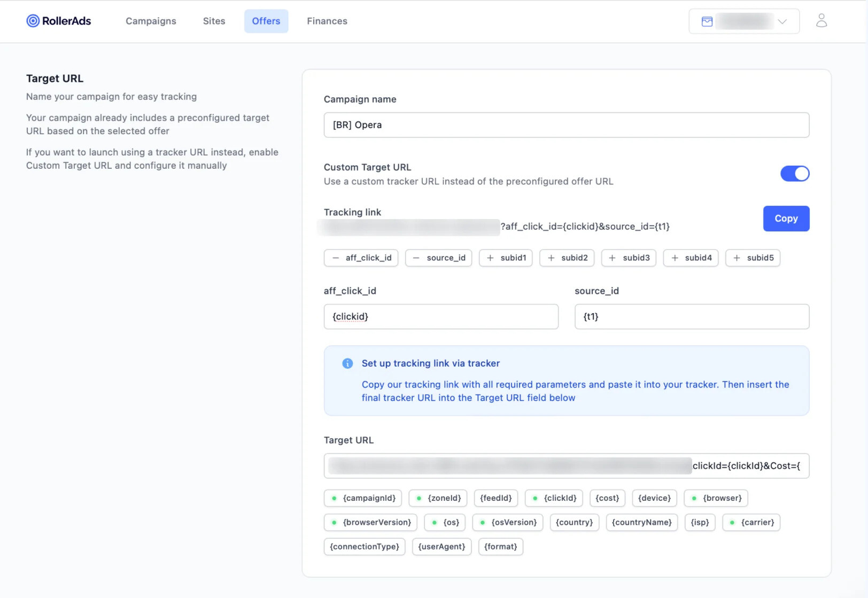Open the user profile icon
This screenshot has width=868, height=598.
[821, 21]
